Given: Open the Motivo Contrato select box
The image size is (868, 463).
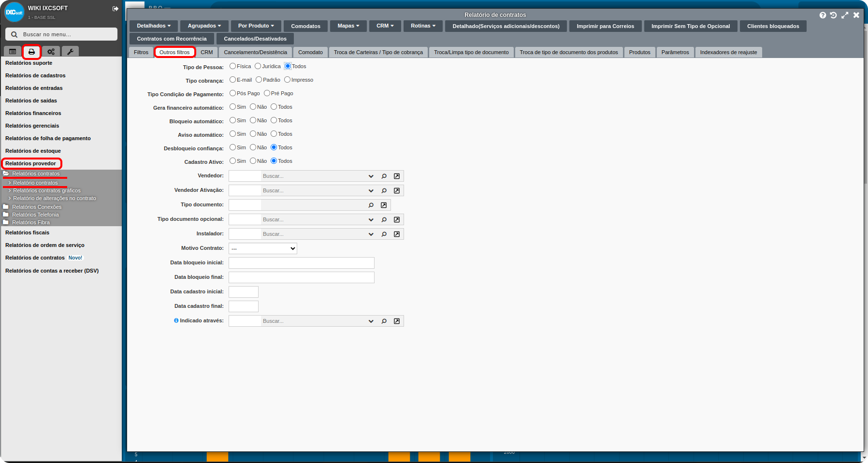Looking at the screenshot, I should 262,248.
